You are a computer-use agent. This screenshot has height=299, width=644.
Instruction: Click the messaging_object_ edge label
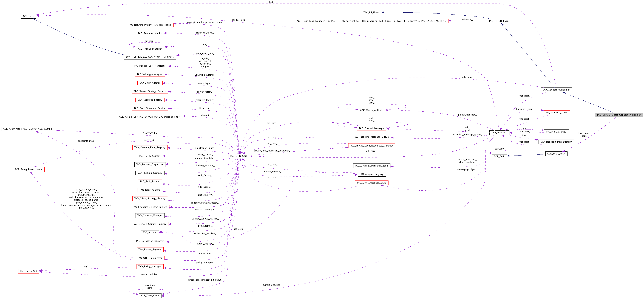(467, 169)
